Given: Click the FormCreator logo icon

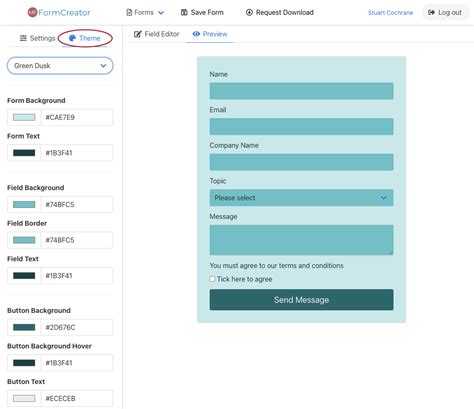Looking at the screenshot, I should tap(32, 13).
